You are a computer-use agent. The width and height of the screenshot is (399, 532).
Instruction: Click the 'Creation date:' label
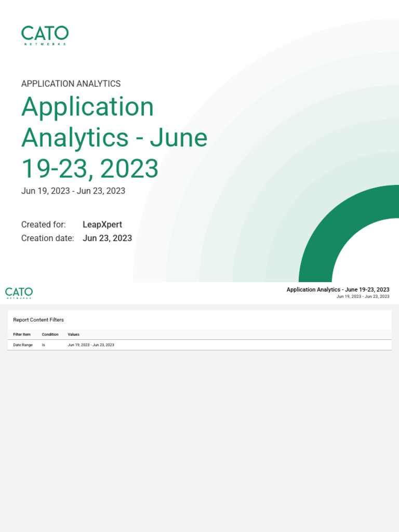[x=47, y=238]
